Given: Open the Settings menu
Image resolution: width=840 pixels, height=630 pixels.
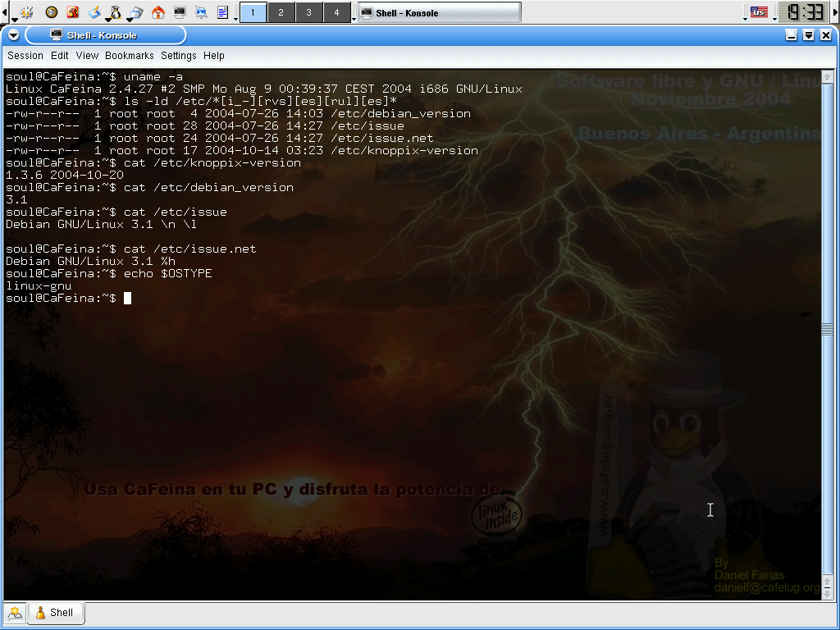Looking at the screenshot, I should (x=178, y=56).
